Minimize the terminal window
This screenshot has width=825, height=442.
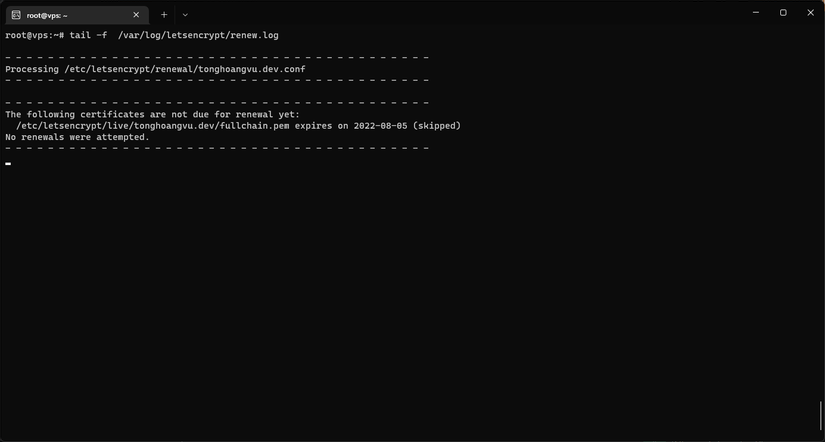pos(756,13)
